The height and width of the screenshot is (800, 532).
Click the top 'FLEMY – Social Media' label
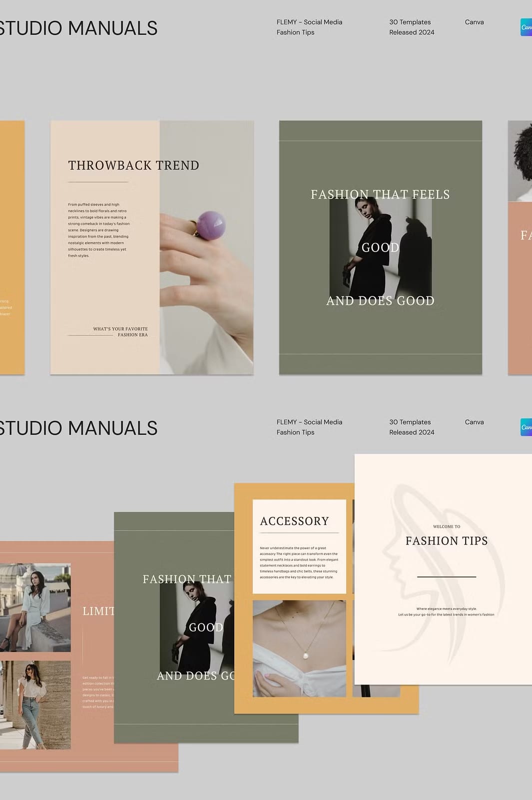(x=309, y=22)
